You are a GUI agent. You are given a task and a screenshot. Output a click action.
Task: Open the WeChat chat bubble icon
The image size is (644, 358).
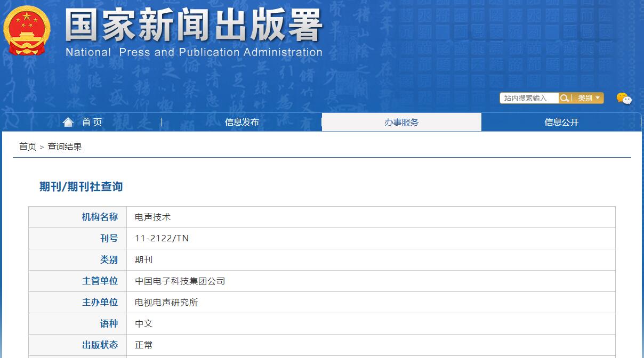[x=623, y=99]
